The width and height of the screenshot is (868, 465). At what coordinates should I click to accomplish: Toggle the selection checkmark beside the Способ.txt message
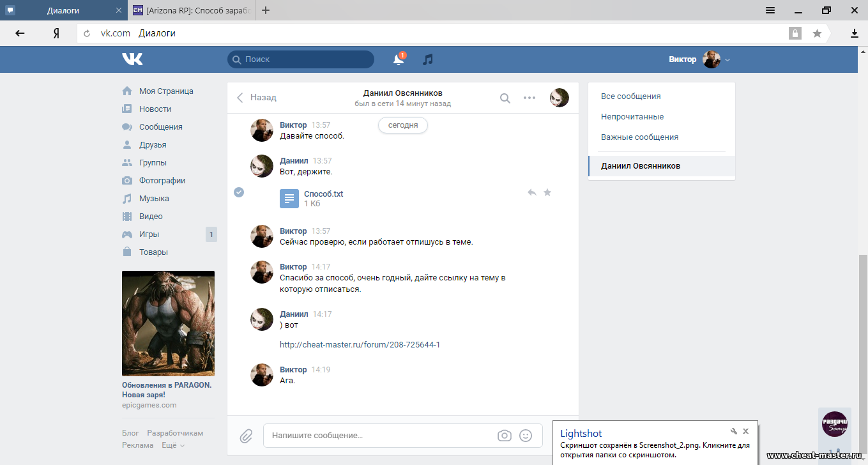click(x=239, y=192)
